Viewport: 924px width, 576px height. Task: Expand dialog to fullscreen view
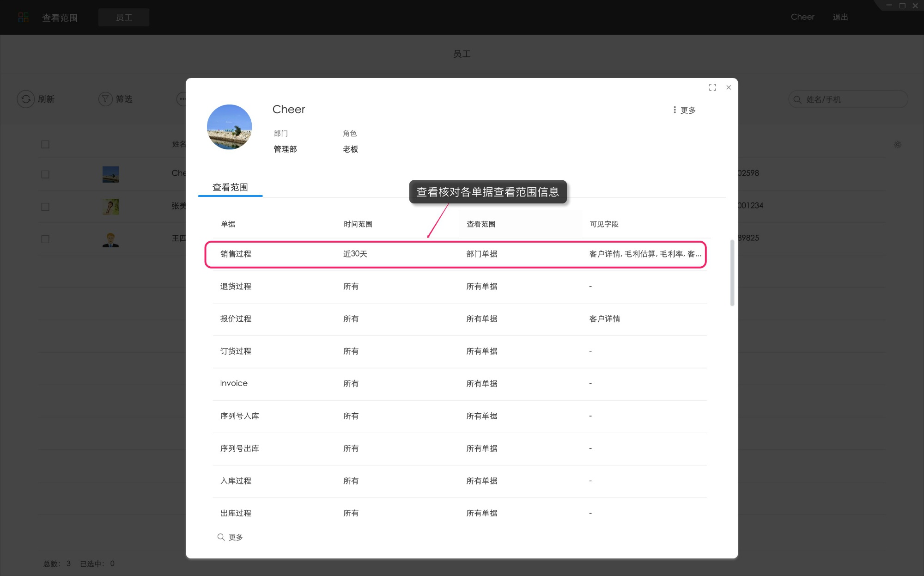click(x=712, y=87)
